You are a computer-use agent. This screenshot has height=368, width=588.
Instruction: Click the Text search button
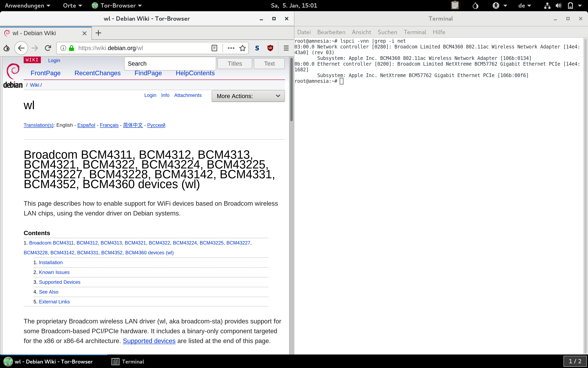click(x=269, y=64)
